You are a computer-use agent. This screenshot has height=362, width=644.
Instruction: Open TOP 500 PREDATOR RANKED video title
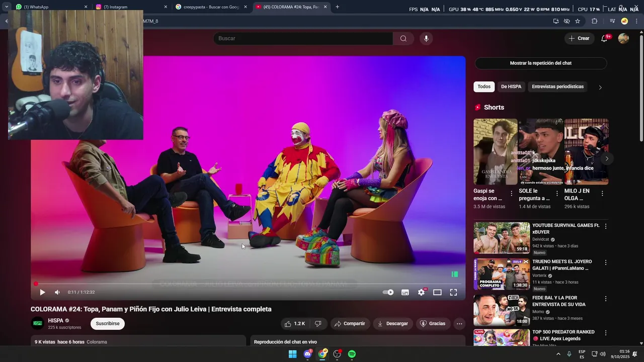coord(563,335)
